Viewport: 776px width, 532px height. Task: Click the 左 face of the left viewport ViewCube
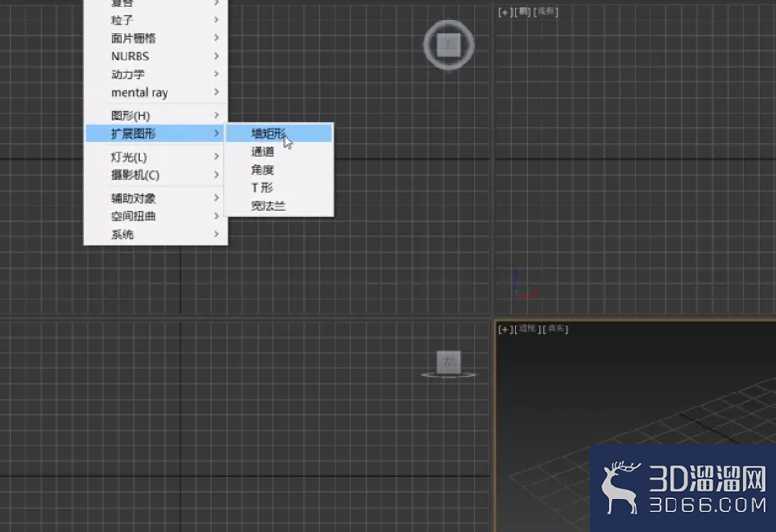click(x=448, y=362)
